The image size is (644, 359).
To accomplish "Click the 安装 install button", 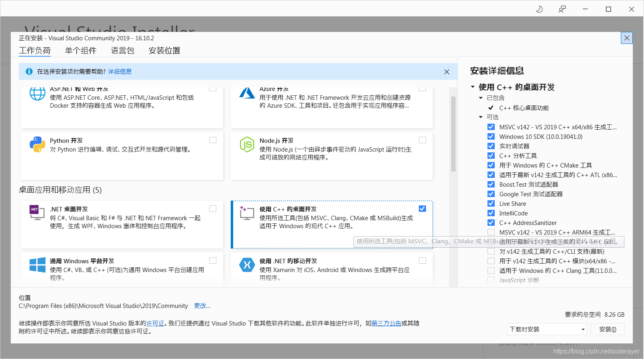I will pyautogui.click(x=608, y=329).
